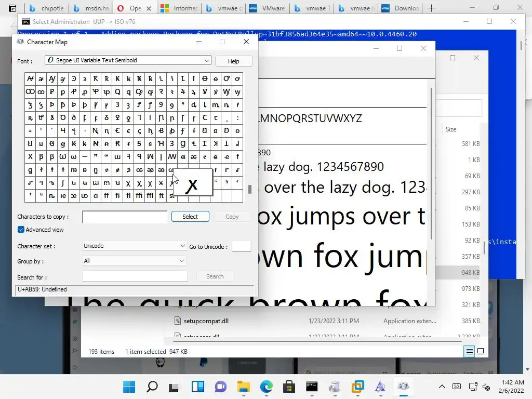Image resolution: width=532 pixels, height=399 pixels.
Task: Click the Select button
Action: [x=190, y=217]
